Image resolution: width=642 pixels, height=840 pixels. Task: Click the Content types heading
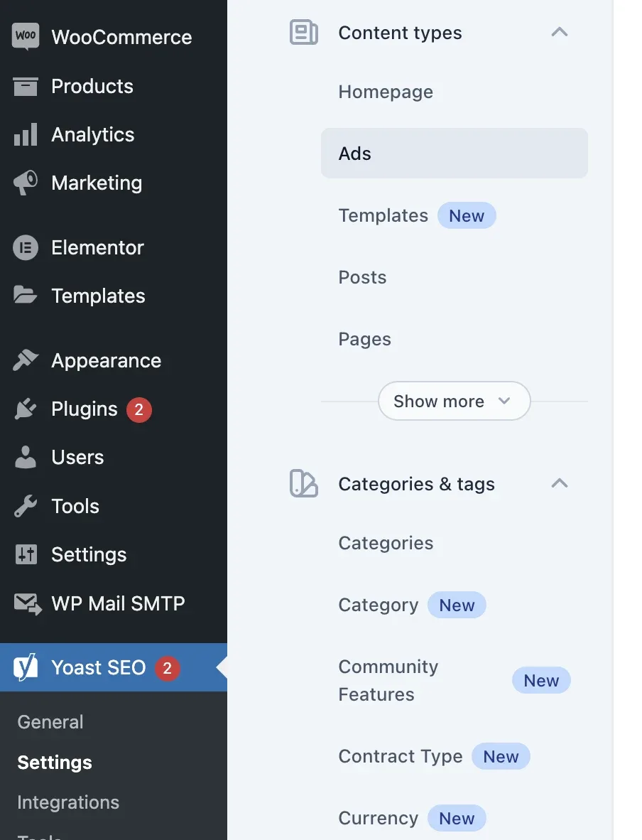(400, 33)
